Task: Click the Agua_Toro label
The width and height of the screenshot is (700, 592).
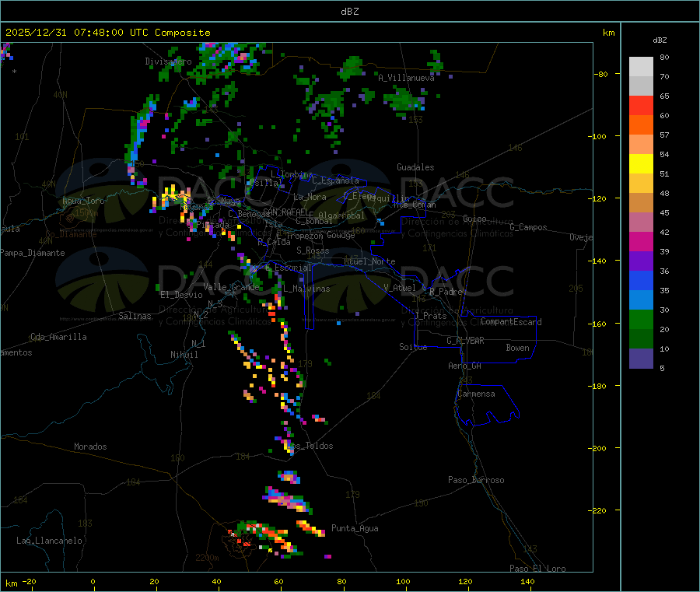Action: 83,201
